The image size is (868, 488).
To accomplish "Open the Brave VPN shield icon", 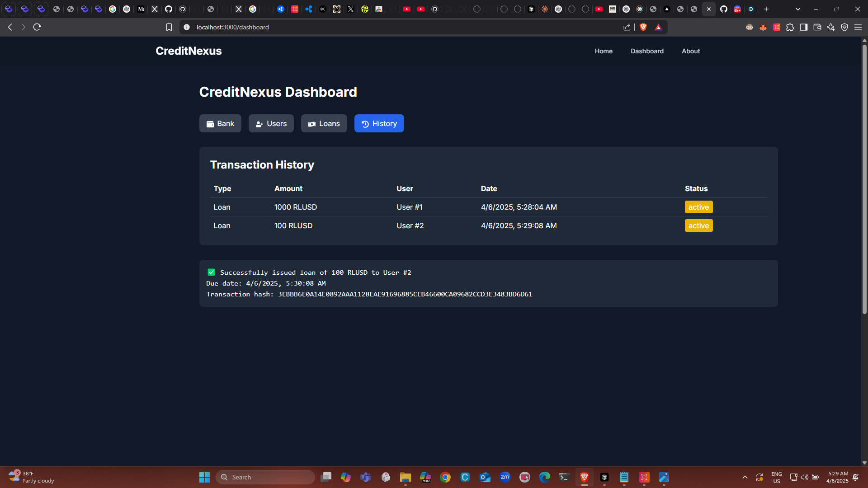I will 844,27.
